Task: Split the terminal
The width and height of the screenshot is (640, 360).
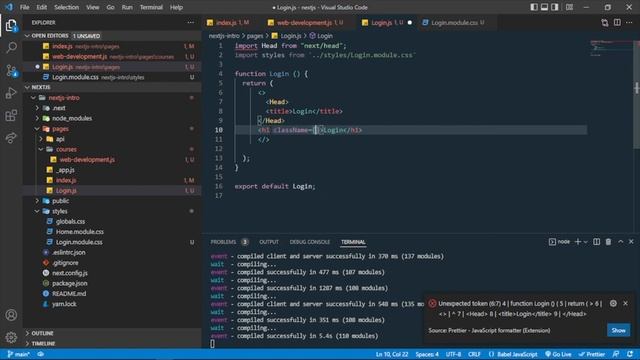Action: 596,242
